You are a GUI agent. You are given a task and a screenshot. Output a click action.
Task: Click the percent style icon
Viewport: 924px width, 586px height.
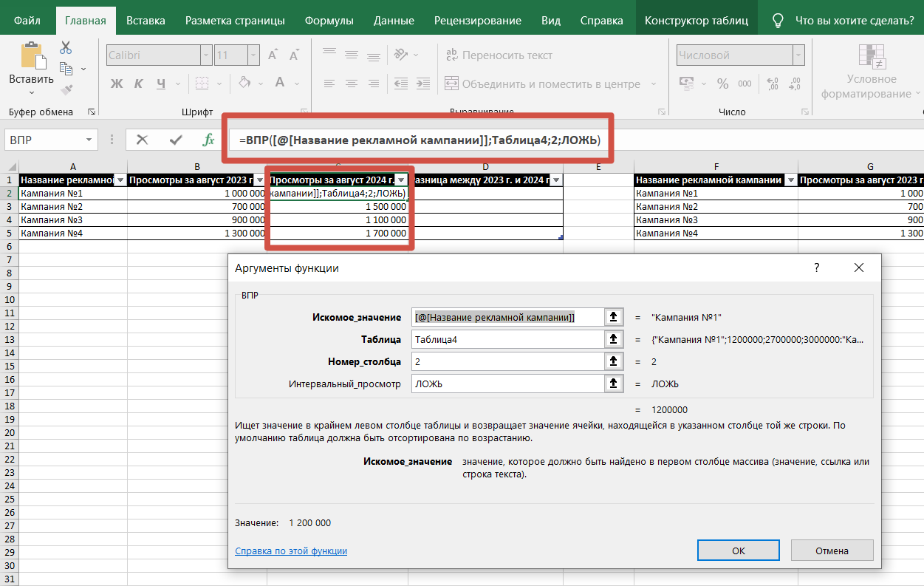coord(722,84)
